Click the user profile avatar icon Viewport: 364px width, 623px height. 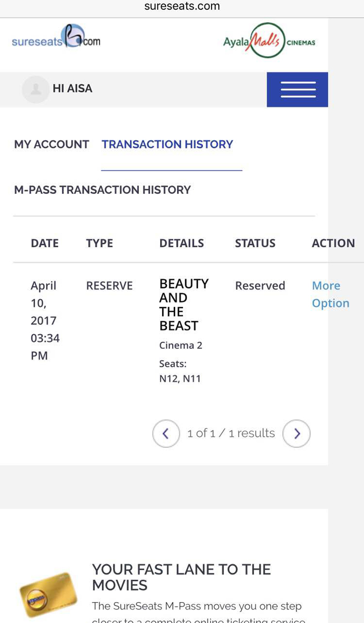point(35,90)
